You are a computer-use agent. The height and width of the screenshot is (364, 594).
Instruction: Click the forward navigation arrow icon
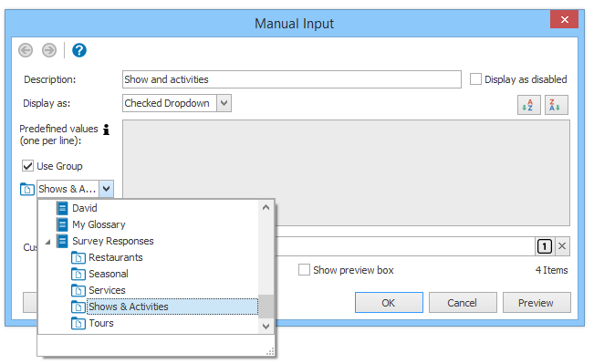[x=49, y=50]
